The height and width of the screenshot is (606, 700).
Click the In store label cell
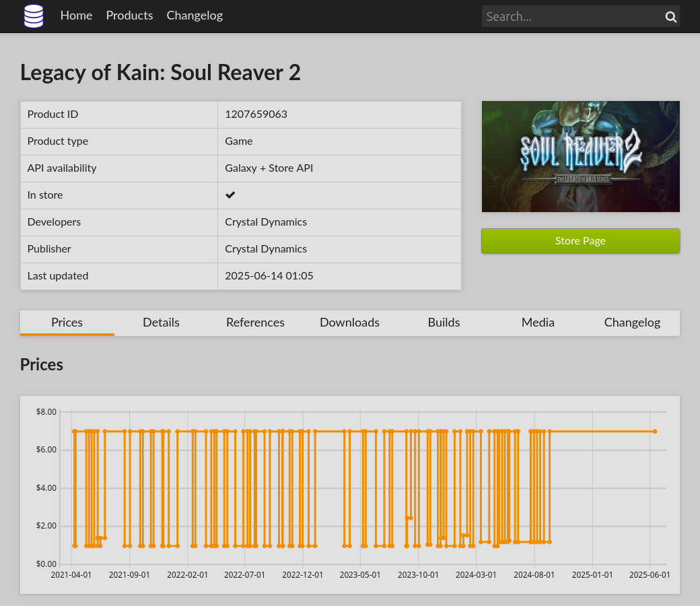119,195
